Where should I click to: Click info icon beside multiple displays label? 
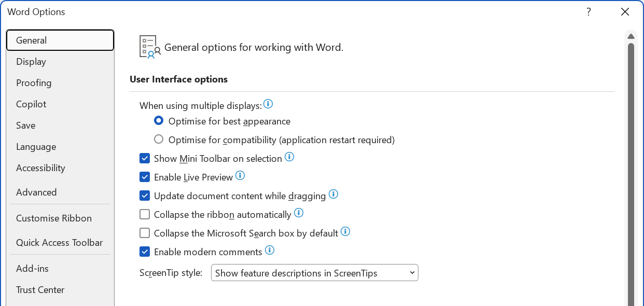tap(268, 104)
